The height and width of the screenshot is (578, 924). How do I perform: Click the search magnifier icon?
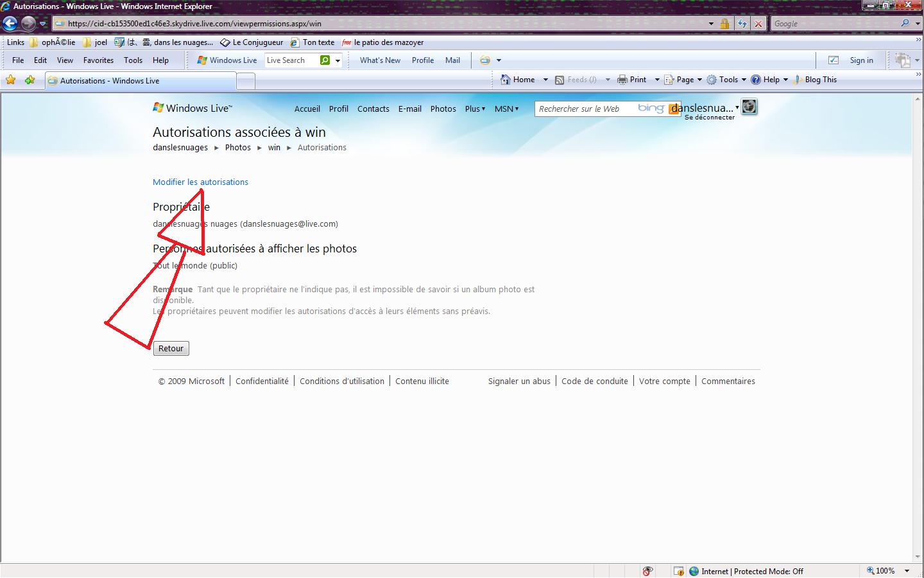point(905,23)
